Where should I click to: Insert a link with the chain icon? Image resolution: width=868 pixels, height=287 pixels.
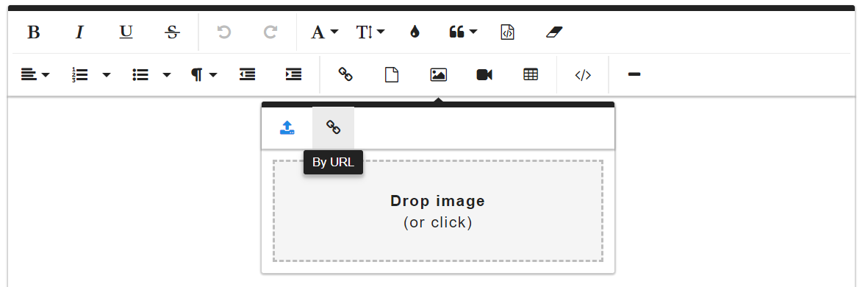pos(345,75)
